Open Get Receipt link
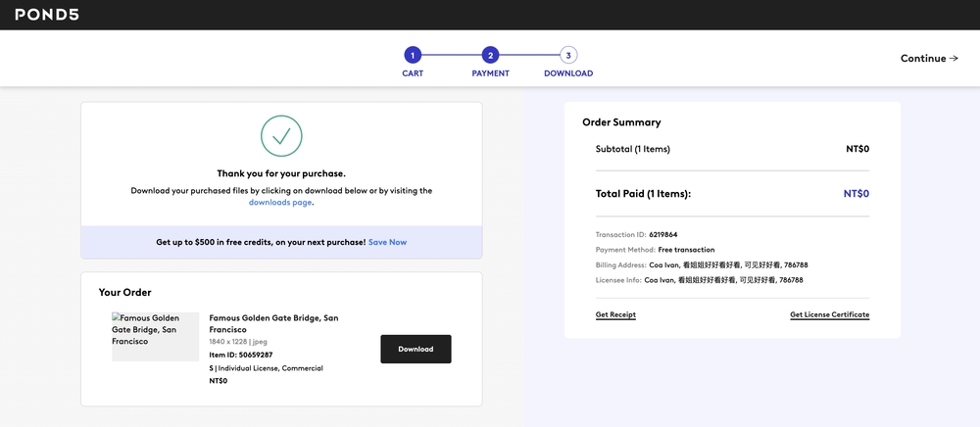Image resolution: width=980 pixels, height=427 pixels. click(615, 314)
